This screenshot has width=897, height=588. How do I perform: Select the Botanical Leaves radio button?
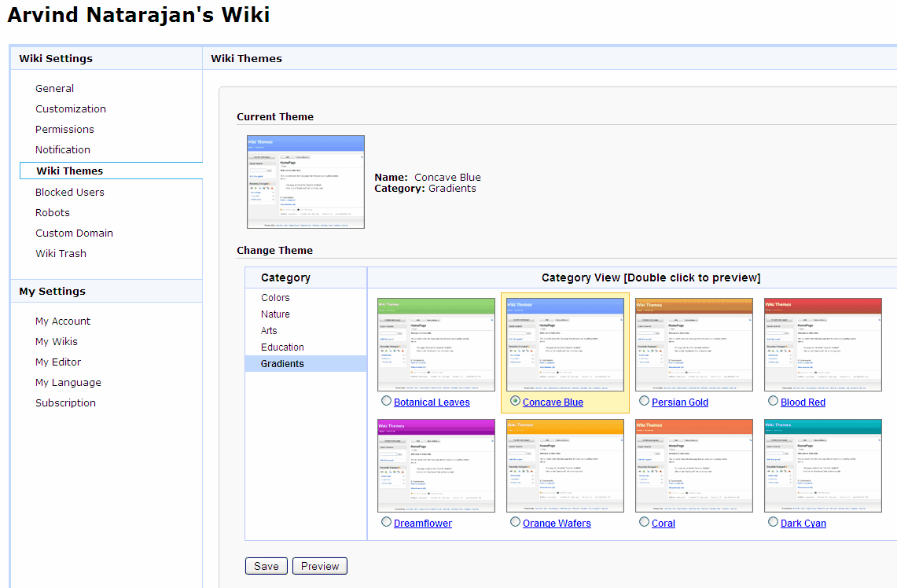click(386, 401)
